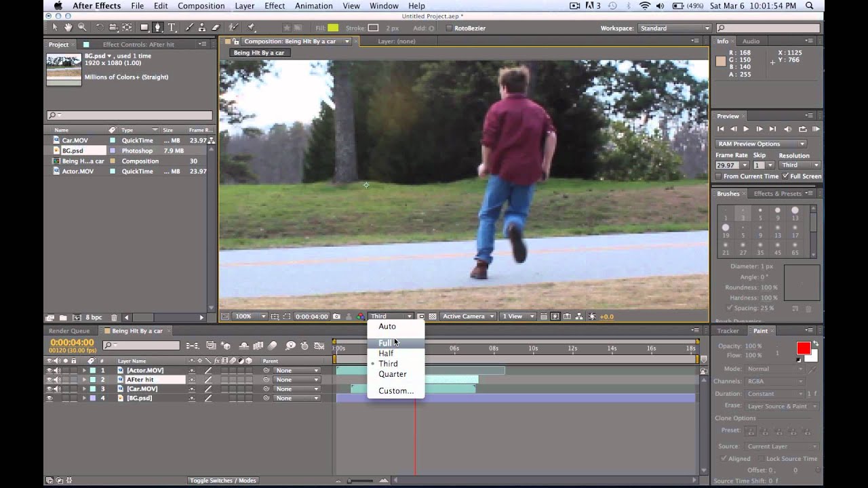This screenshot has height=488, width=868.
Task: Open Parent None dropdown for Actor.MOV
Action: 297,371
